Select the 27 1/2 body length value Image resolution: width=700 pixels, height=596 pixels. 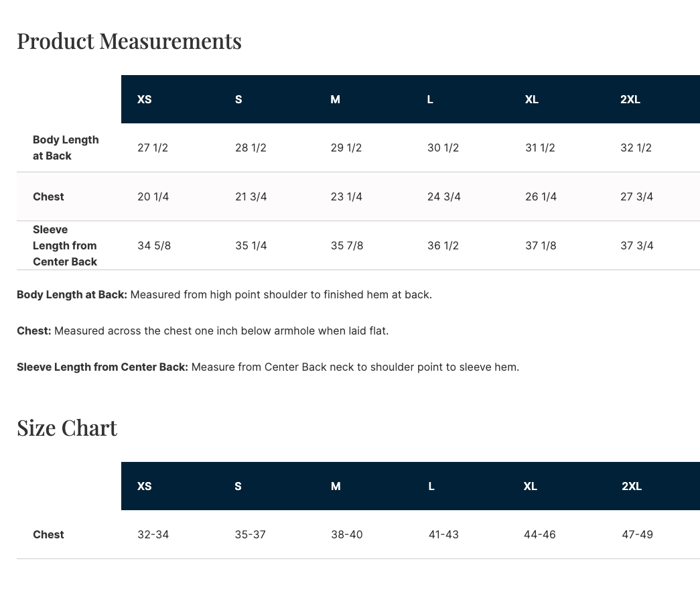coord(153,147)
